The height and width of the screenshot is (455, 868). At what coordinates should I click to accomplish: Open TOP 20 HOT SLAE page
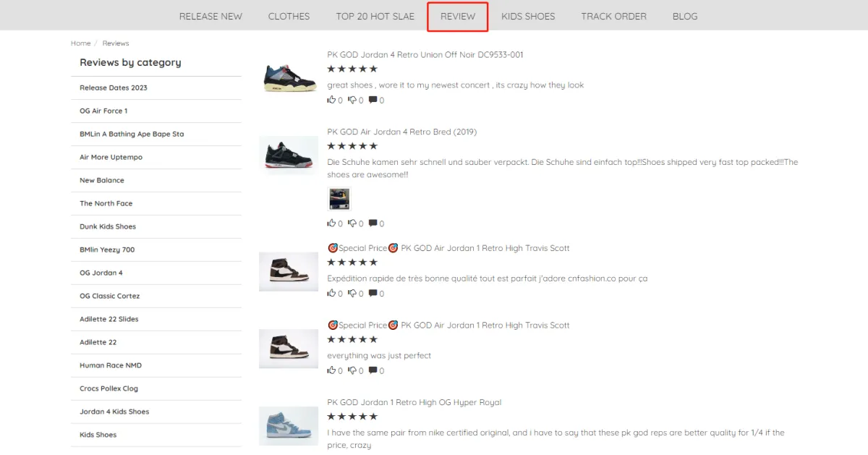(375, 16)
